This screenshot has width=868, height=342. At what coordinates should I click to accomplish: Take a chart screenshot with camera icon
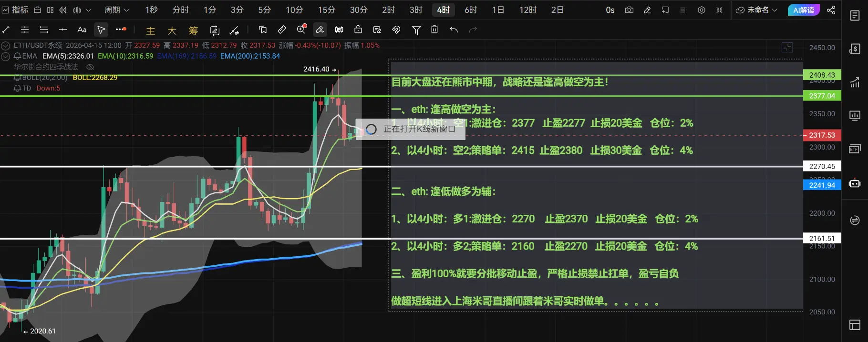tap(629, 10)
